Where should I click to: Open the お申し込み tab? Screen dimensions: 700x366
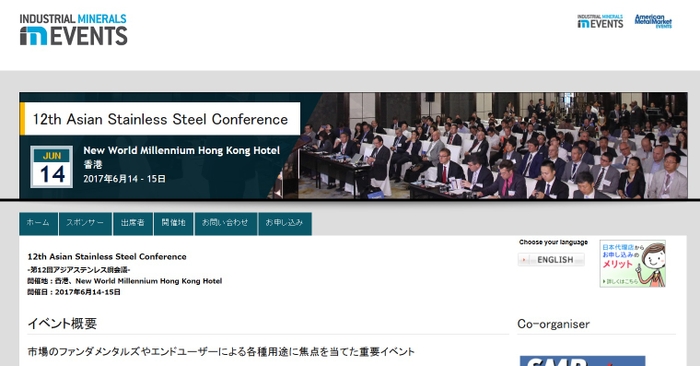coord(285,223)
